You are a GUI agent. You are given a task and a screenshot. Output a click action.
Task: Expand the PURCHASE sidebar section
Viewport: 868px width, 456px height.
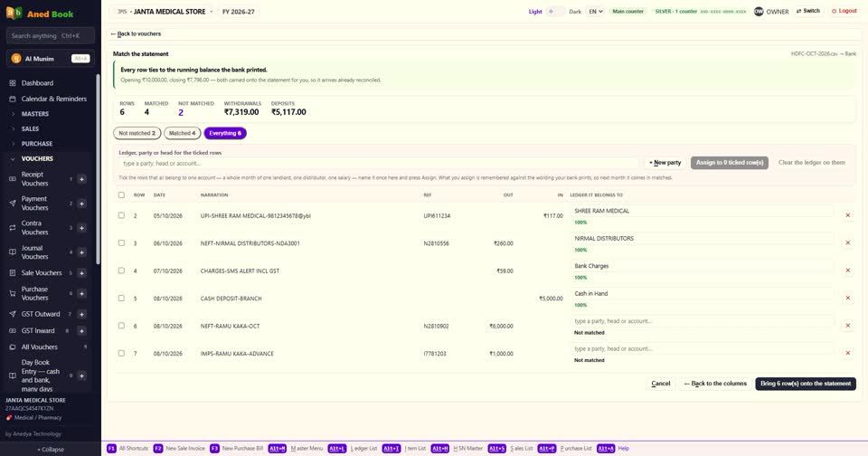click(36, 144)
